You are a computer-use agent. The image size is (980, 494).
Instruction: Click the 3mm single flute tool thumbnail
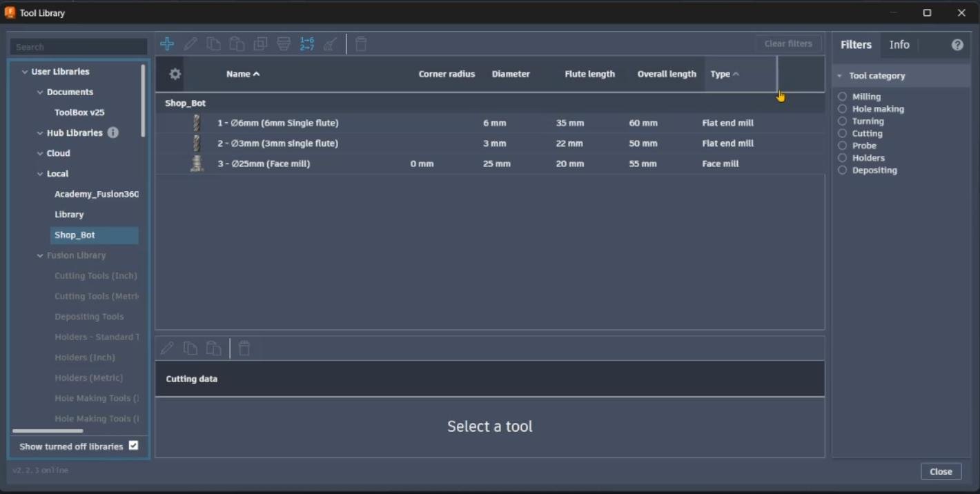click(197, 144)
